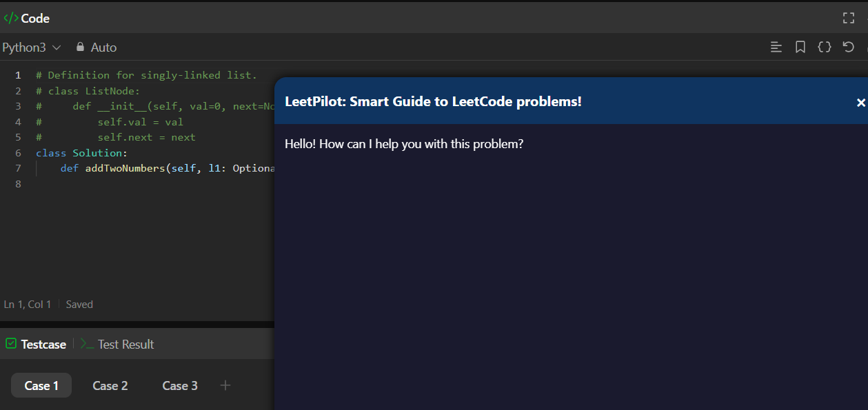Screen dimensions: 868x410
Task: Open Case 3 test case
Action: [180, 385]
